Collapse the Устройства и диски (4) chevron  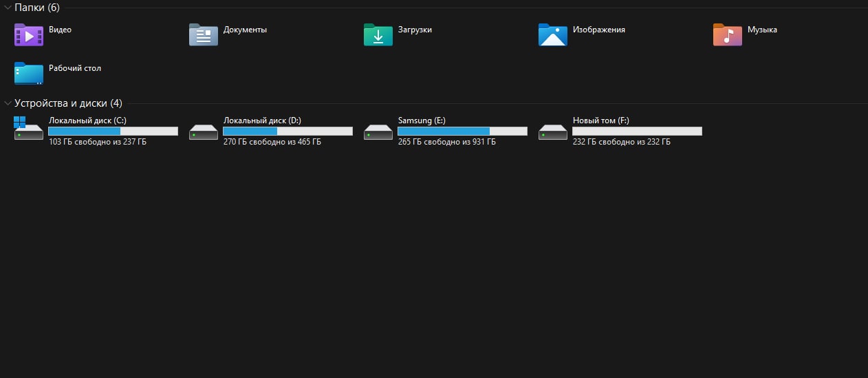[8, 103]
